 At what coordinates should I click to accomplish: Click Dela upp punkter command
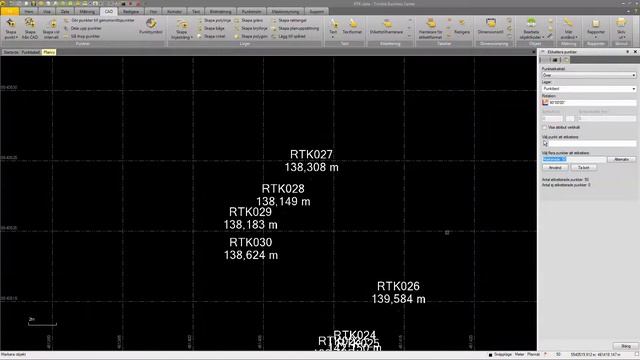tap(83, 28)
